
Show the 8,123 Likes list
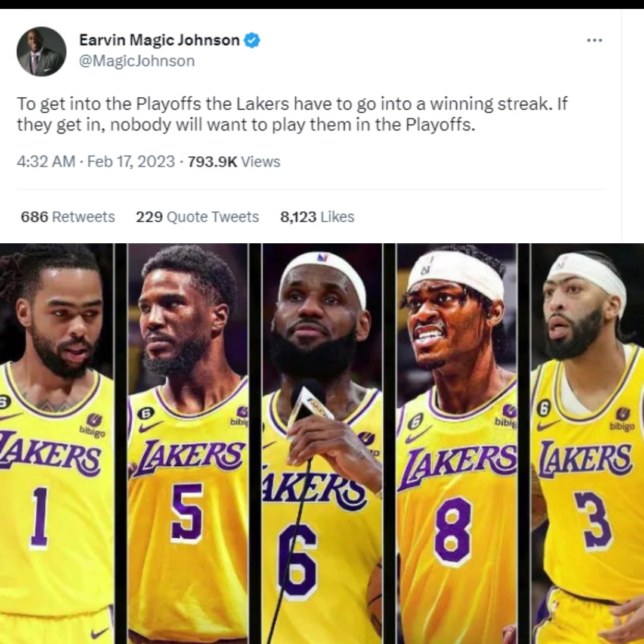(x=317, y=217)
